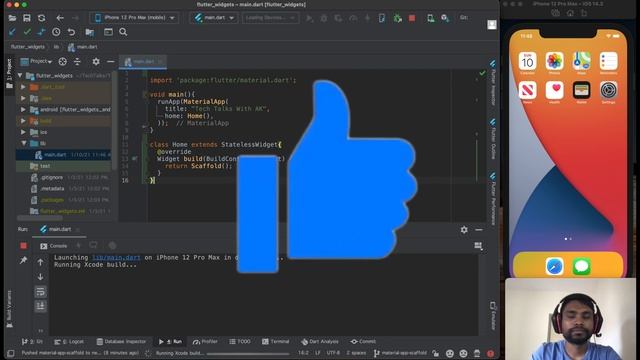This screenshot has height=360, width=640.
Task: Click the Sync/reload toolbar icon
Action: (42, 18)
